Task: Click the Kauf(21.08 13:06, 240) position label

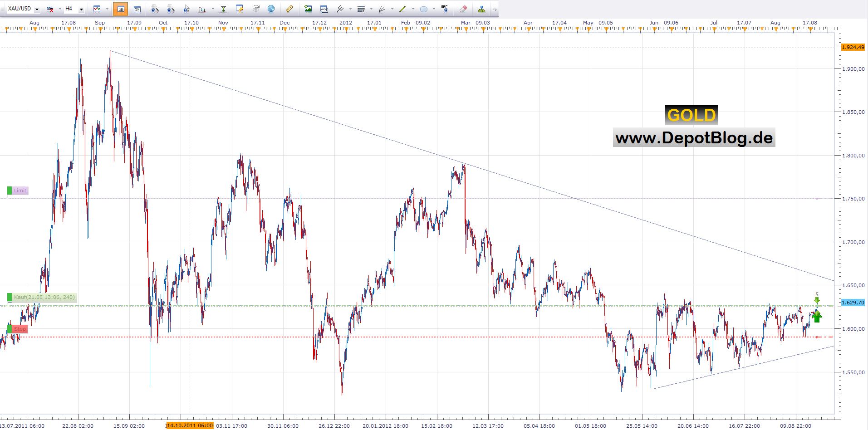Action: (44, 298)
